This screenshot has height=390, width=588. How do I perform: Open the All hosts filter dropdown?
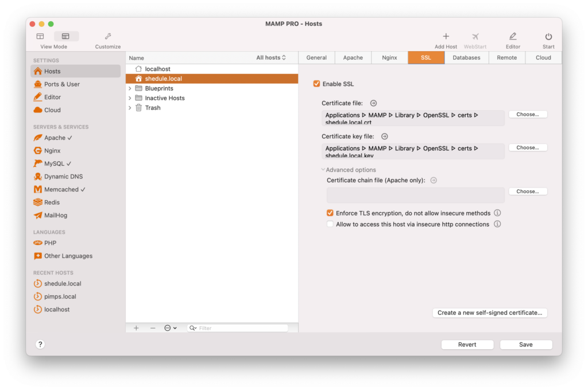[271, 58]
